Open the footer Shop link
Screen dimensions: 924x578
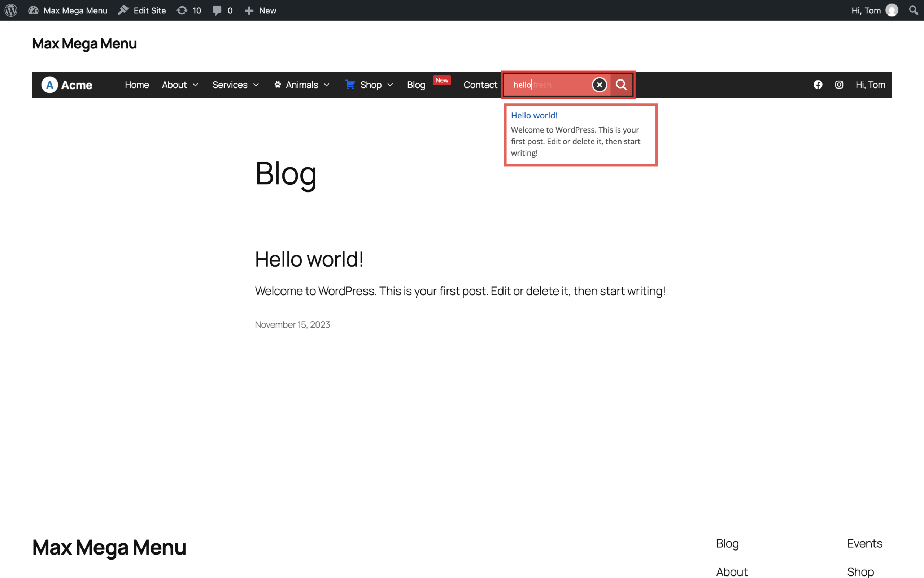[860, 572]
